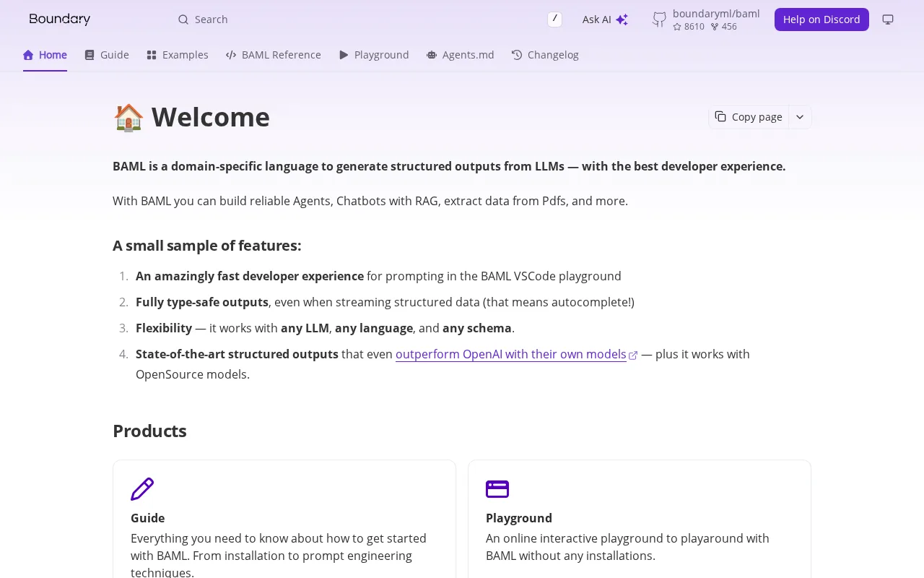
Task: View the Changelog tab
Action: coord(545,55)
